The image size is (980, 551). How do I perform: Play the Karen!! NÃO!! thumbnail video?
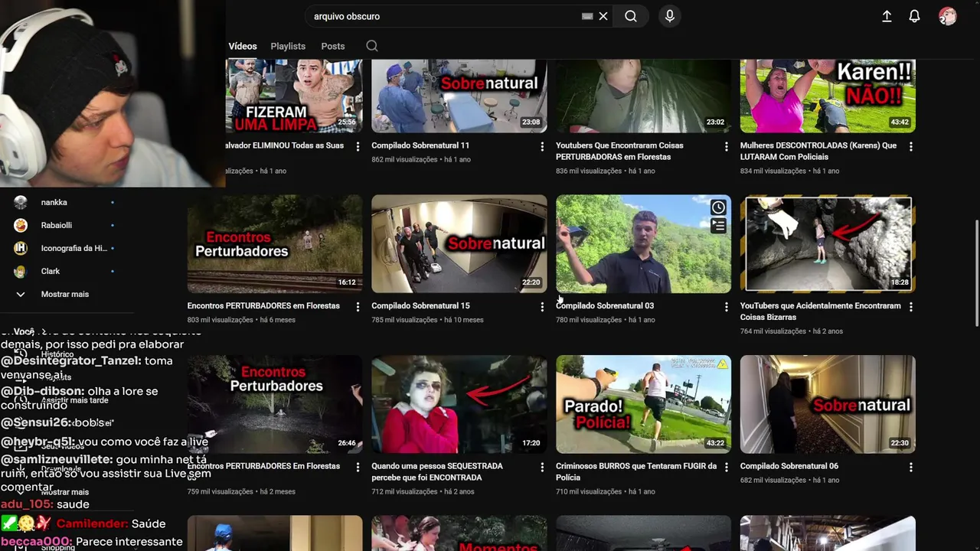tap(828, 96)
